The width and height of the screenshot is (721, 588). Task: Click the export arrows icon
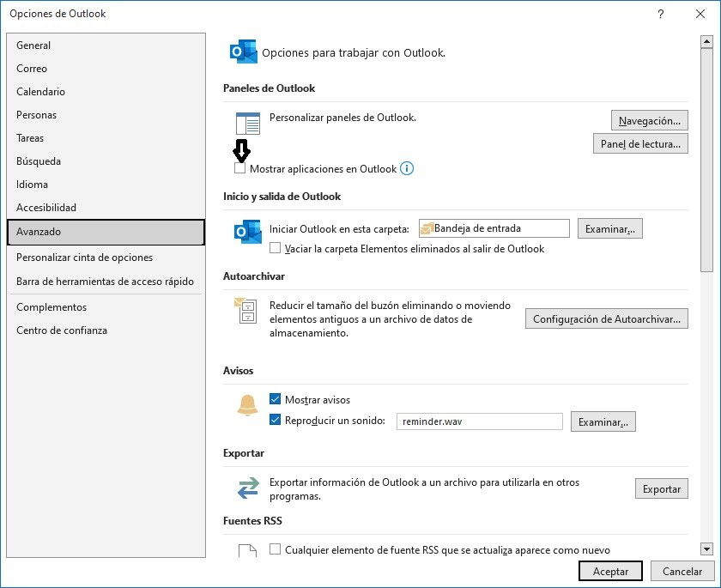[247, 488]
